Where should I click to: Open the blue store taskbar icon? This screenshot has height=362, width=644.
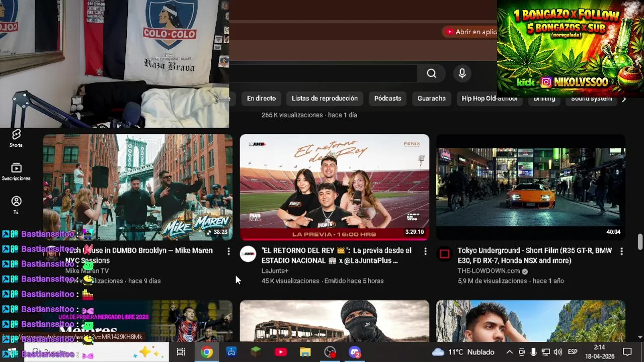click(x=231, y=352)
